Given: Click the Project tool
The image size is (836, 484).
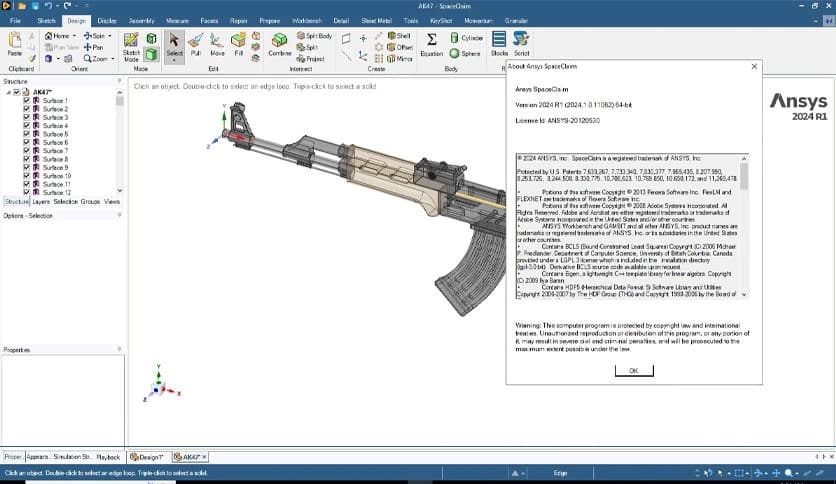Looking at the screenshot, I should (311, 59).
